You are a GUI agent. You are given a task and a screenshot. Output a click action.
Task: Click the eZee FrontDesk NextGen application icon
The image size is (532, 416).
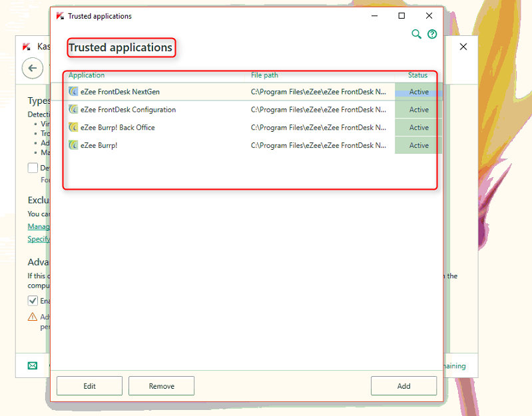73,92
